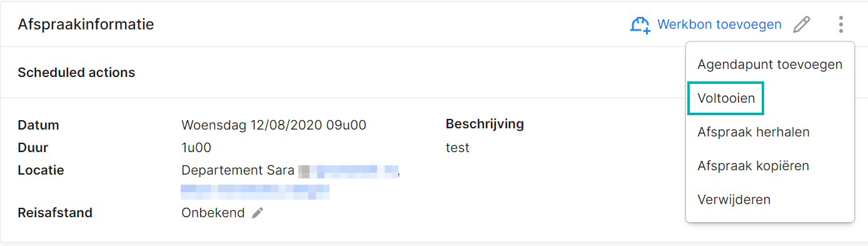Click the helmet icon for Werkbon toevoegen
Image resolution: width=868 pixels, height=246 pixels.
(x=640, y=25)
